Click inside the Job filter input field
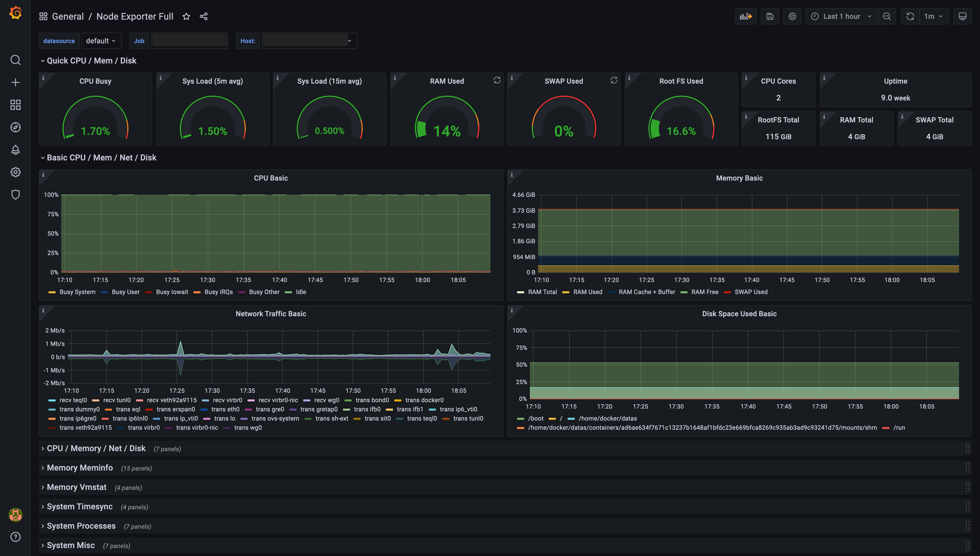Viewport: 980px width, 556px height. [189, 41]
